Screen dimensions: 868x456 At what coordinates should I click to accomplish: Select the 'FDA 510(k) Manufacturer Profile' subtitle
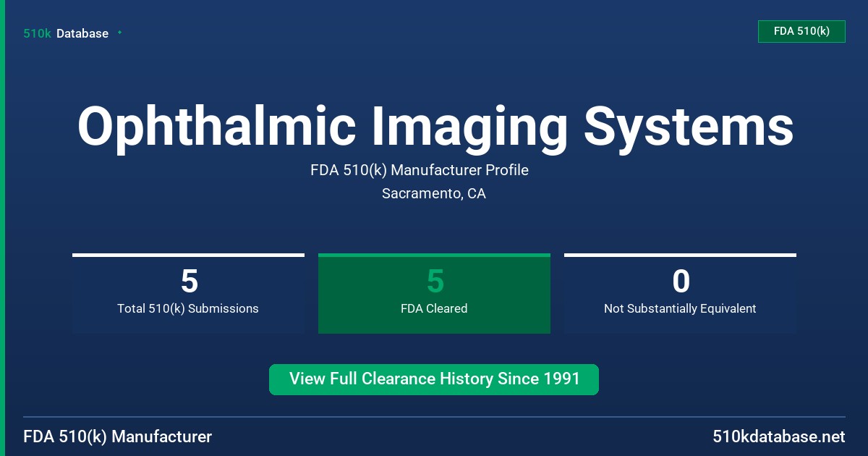(x=420, y=171)
